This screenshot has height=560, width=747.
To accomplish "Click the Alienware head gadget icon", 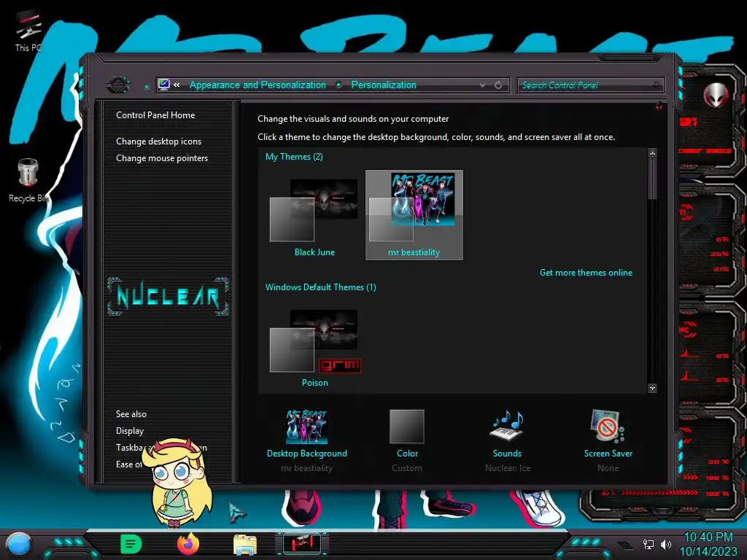I will point(716,94).
